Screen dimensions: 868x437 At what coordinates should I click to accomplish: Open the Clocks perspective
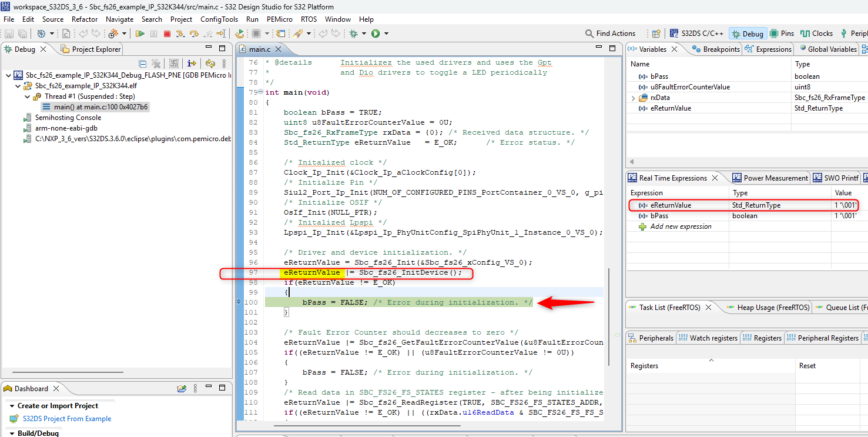tap(816, 34)
